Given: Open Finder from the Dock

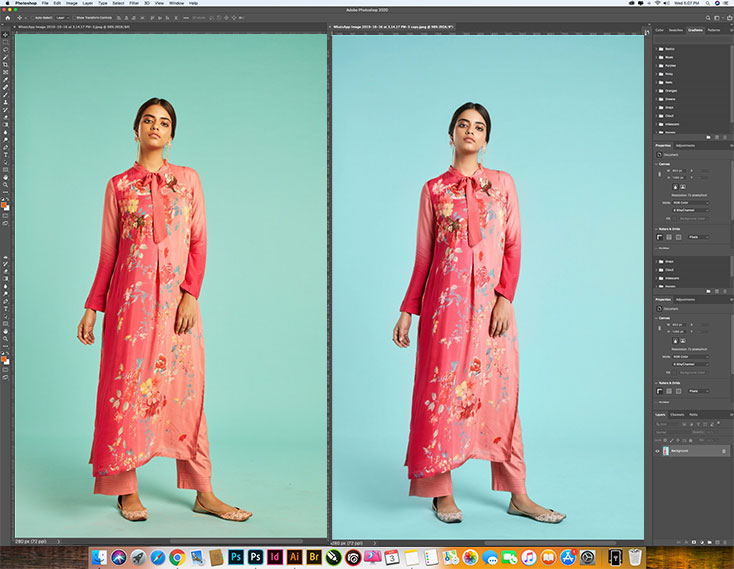Looking at the screenshot, I should pos(99,557).
